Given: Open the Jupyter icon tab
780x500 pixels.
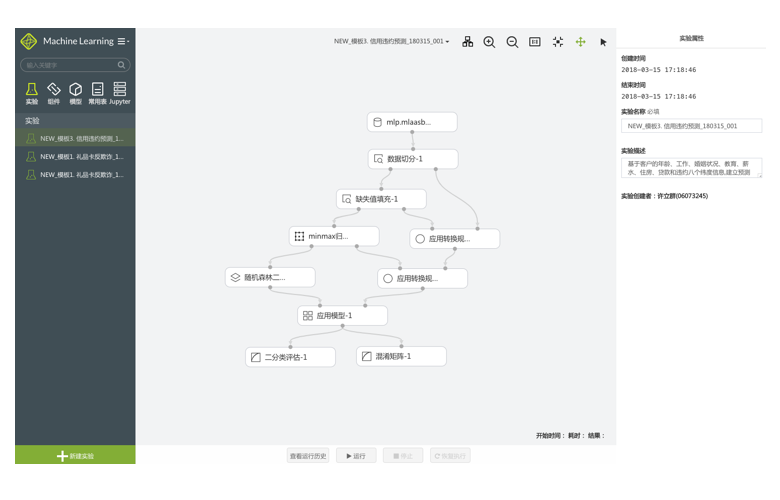Looking at the screenshot, I should pos(120,94).
